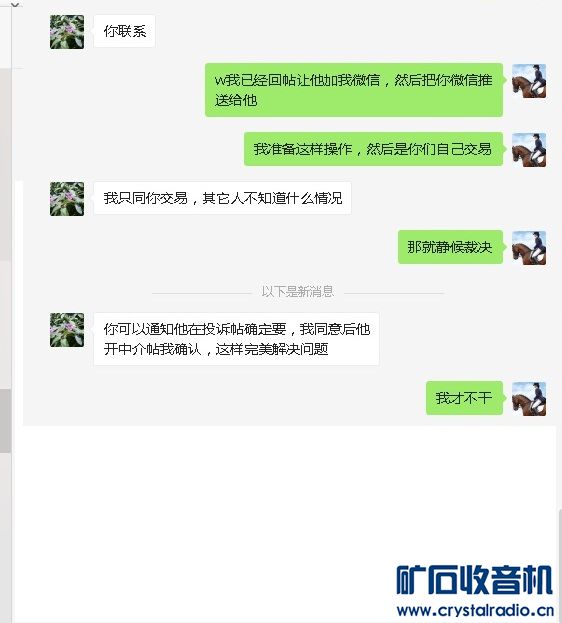Click horse rider avatar beside '我才不干' message
The width and height of the screenshot is (562, 623).
529,399
